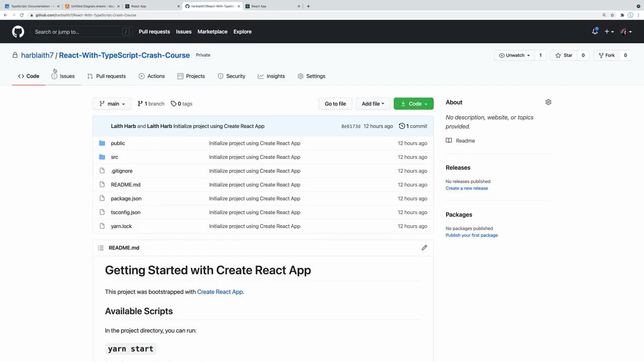This screenshot has width=644, height=362.
Task: Go to Marketplace
Action: [x=212, y=32]
